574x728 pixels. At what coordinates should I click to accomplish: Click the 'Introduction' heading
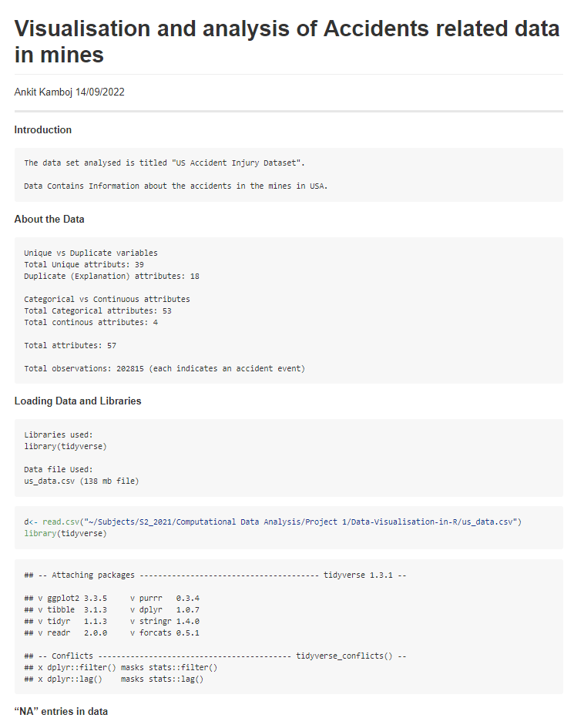click(x=42, y=129)
